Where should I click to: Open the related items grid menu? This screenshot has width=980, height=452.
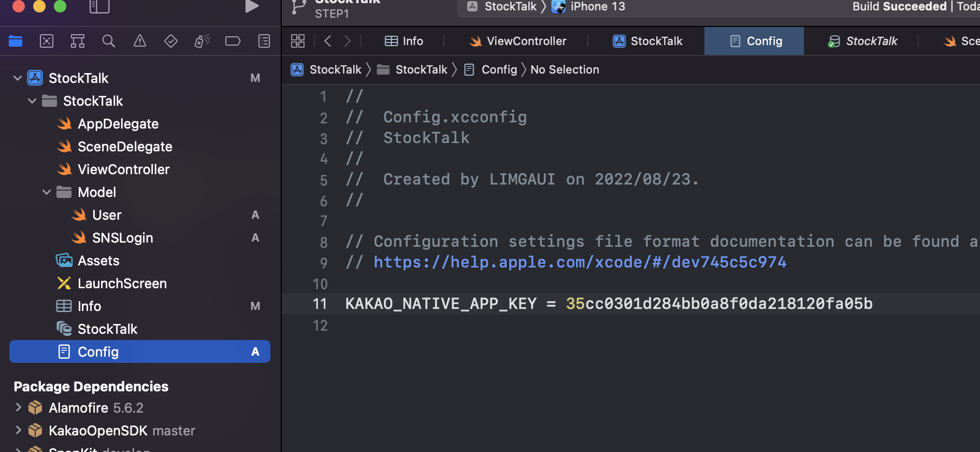point(298,41)
